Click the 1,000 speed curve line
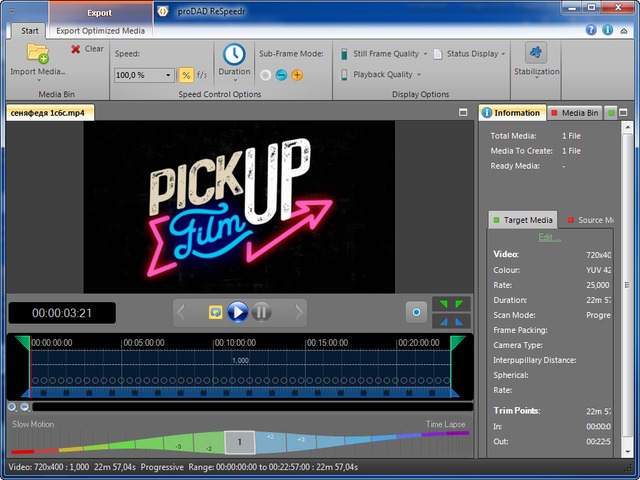This screenshot has height=480, width=640. (240, 364)
